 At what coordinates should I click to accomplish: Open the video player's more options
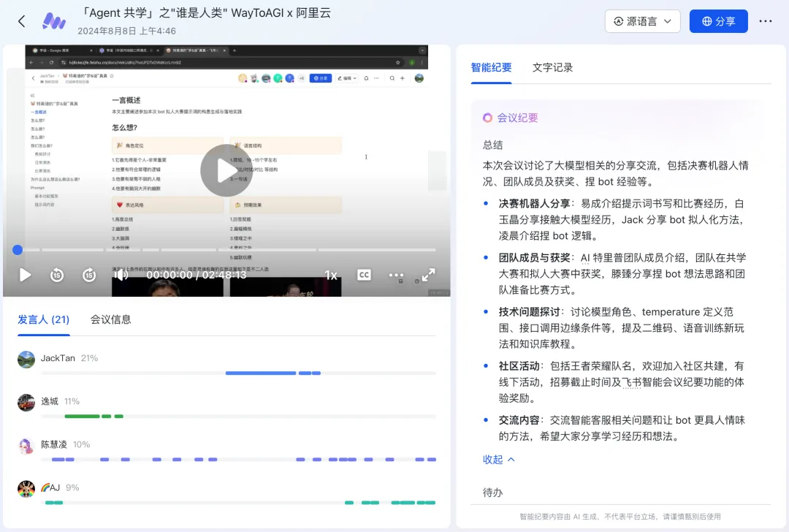[396, 275]
